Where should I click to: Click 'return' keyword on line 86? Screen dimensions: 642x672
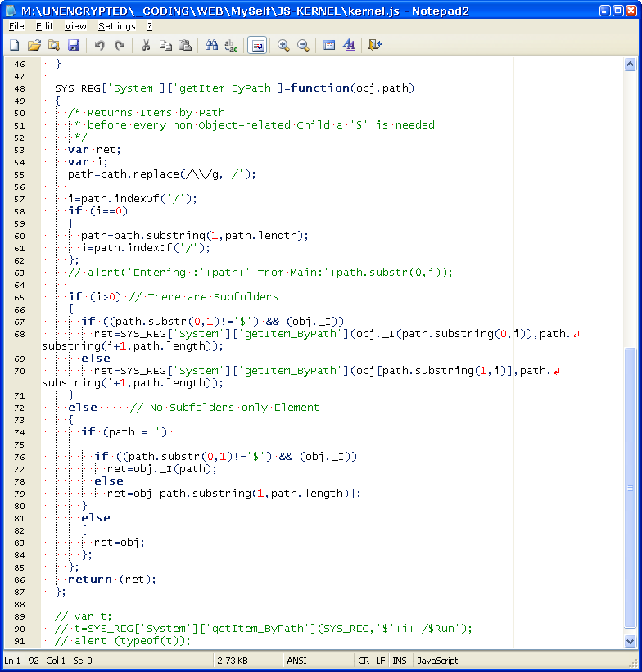[89, 579]
